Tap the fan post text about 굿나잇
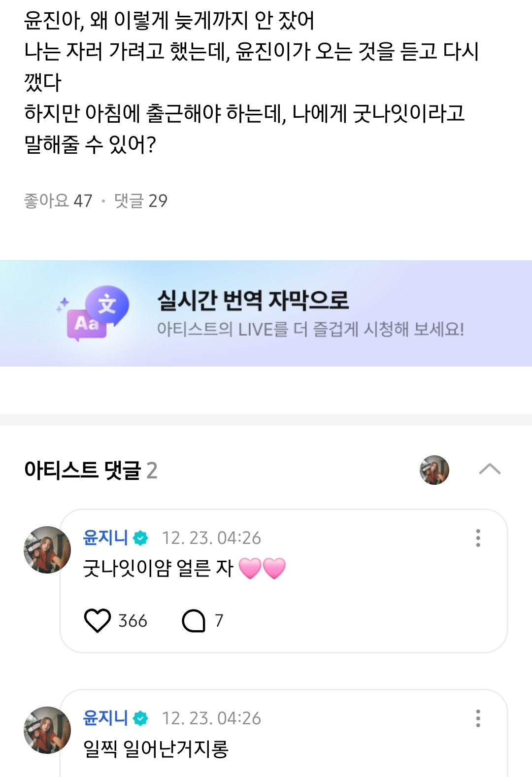Image resolution: width=532 pixels, height=777 pixels. pos(251,82)
